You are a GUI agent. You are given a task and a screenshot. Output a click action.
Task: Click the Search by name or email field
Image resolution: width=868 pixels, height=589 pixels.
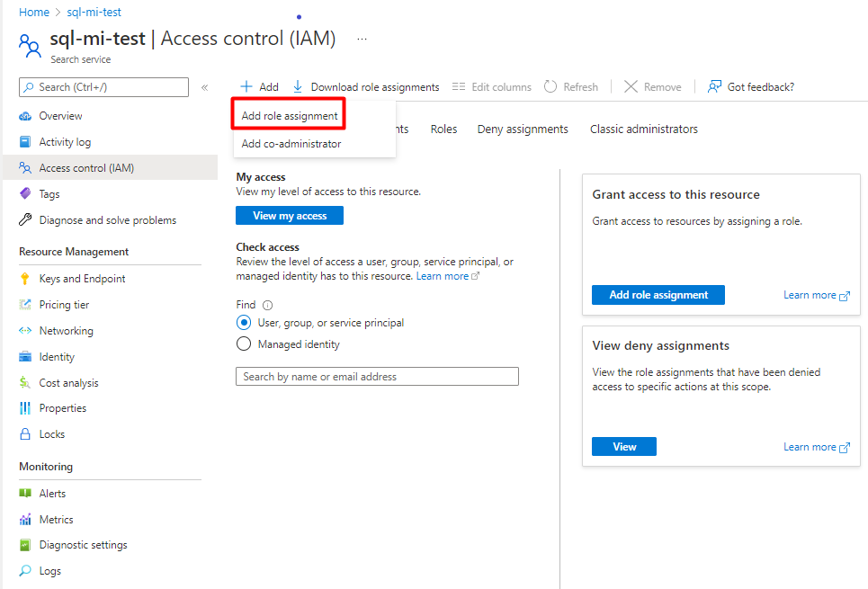[377, 377]
